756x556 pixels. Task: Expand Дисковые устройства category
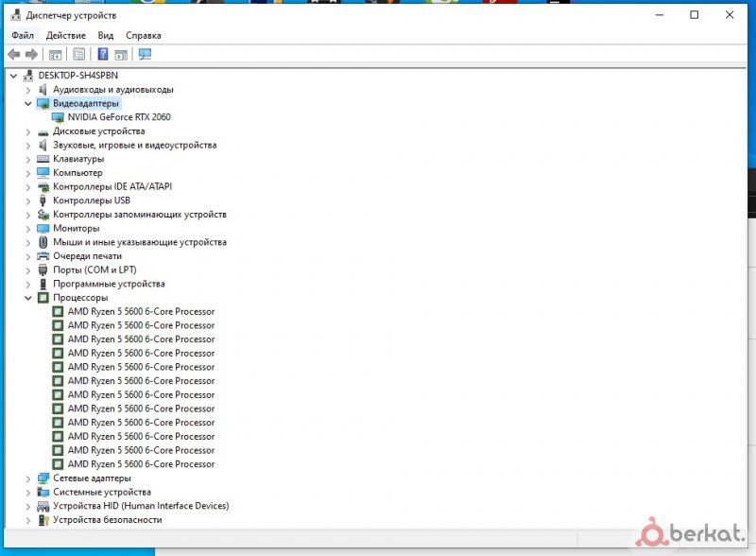coord(28,131)
